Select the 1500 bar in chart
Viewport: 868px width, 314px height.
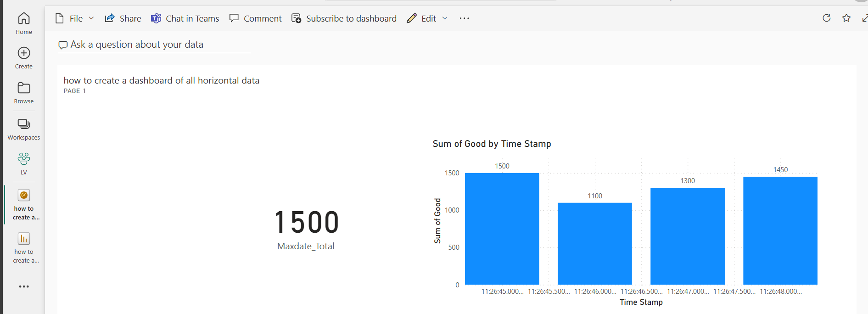click(x=502, y=229)
